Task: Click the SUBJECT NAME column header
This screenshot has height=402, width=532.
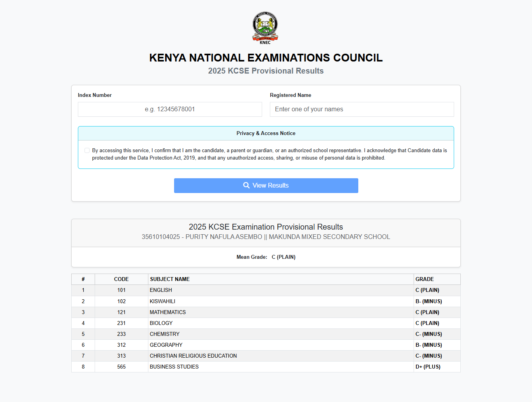Action: tap(170, 279)
